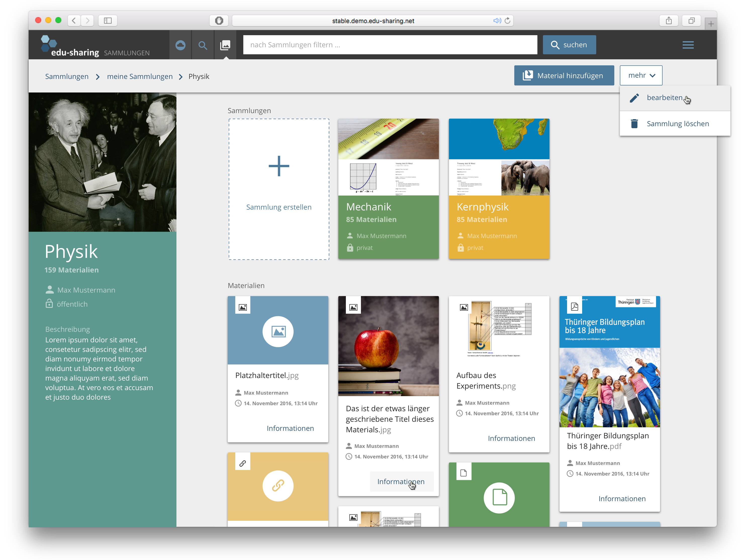The image size is (742, 560).
Task: Click the Materialien section heading
Action: pos(246,286)
